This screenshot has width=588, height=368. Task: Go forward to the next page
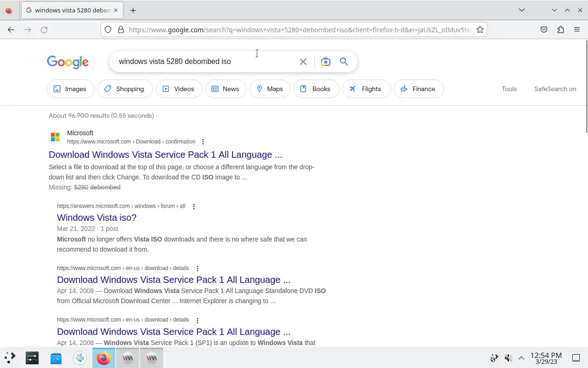(x=28, y=29)
